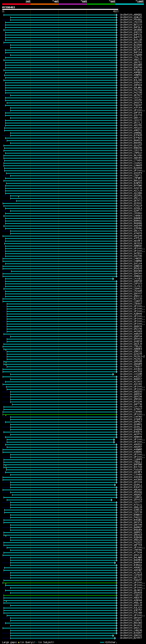Click UniRef100_A2BH06 label
The image size is (146, 644).
[131, 314]
